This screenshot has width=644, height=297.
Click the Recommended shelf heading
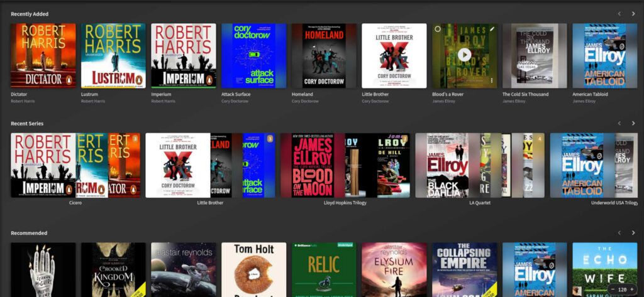point(29,233)
